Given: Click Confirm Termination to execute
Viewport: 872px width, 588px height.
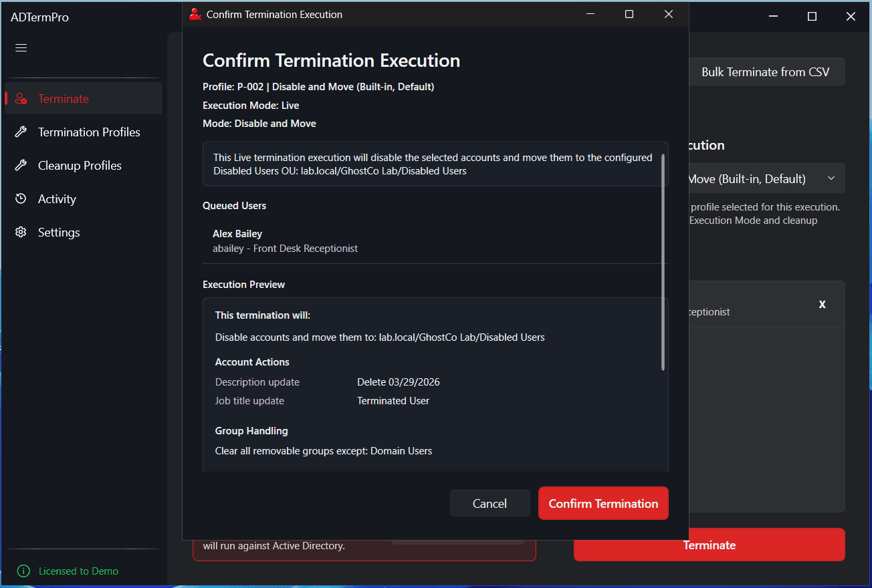Looking at the screenshot, I should pyautogui.click(x=603, y=503).
